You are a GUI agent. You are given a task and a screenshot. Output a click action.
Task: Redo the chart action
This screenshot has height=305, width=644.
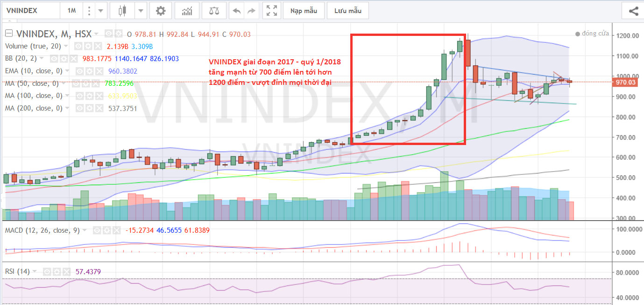pos(251,10)
